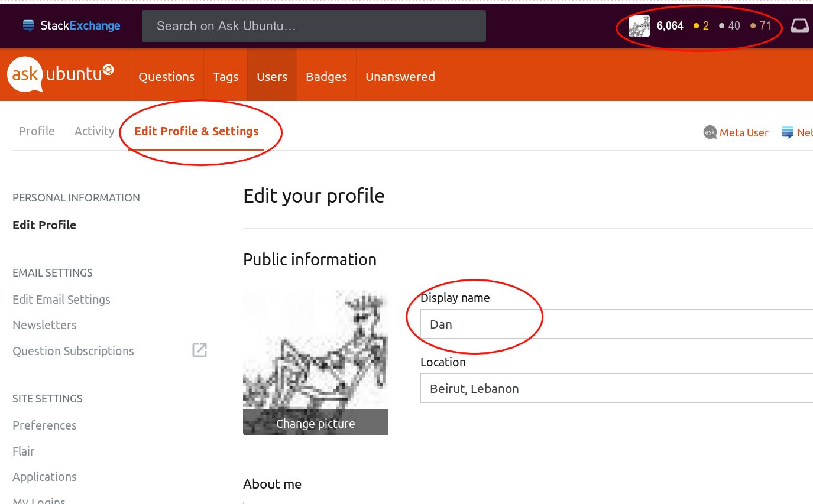Open the Users nav item
This screenshot has width=813, height=504.
[272, 77]
